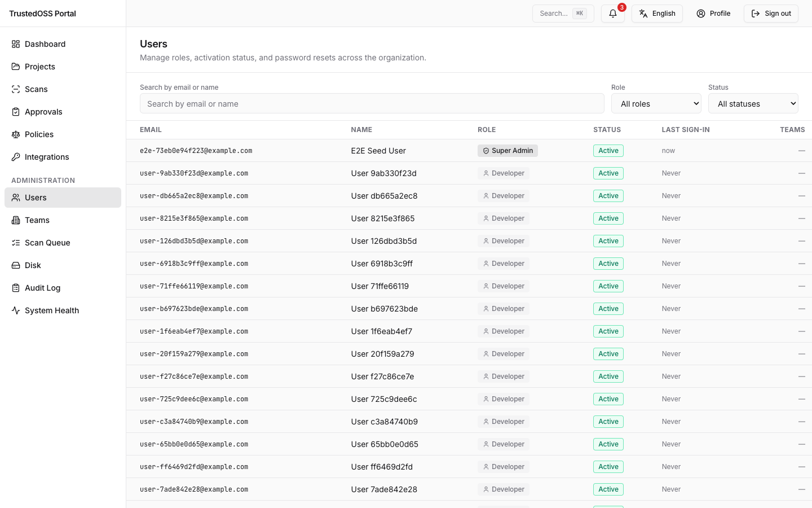Screen dimensions: 812x508
Task: Click the 'now' sign-in of E2E Seed User
Action: [x=668, y=151]
